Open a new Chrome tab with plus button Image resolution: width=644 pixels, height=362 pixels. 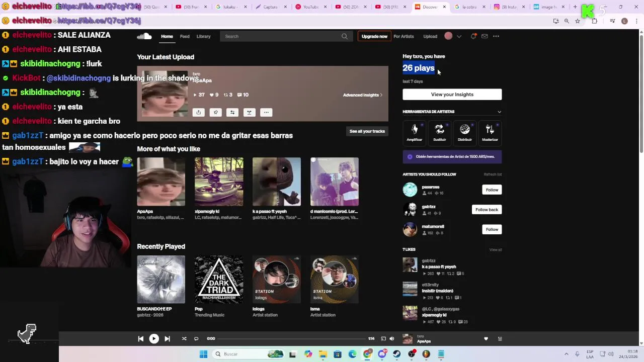pyautogui.click(x=575, y=7)
